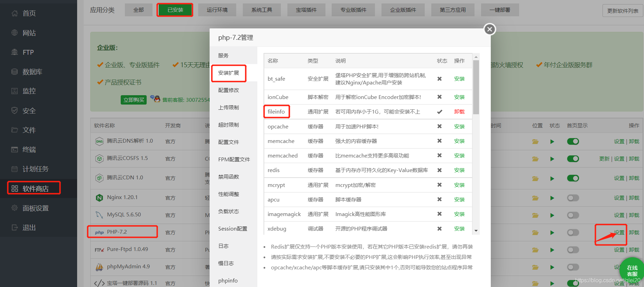Viewport: 644px width, 287px height.
Task: Turn on homepage display for PHP-7.2
Action: click(573, 233)
